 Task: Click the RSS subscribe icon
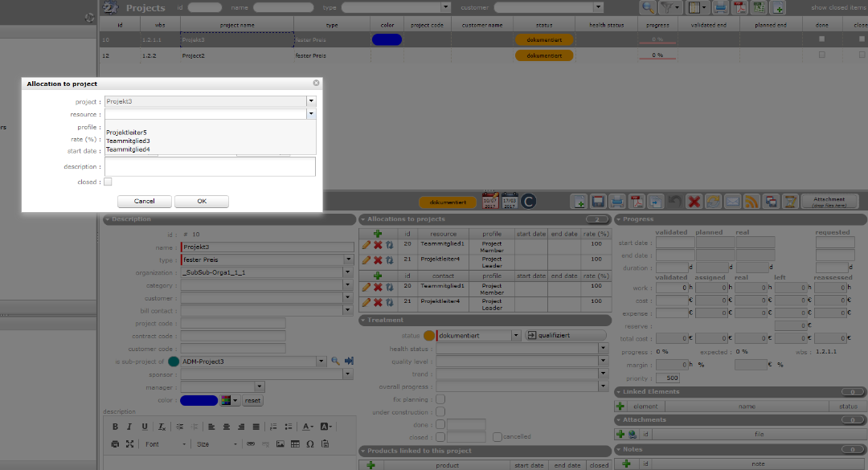[x=751, y=202]
